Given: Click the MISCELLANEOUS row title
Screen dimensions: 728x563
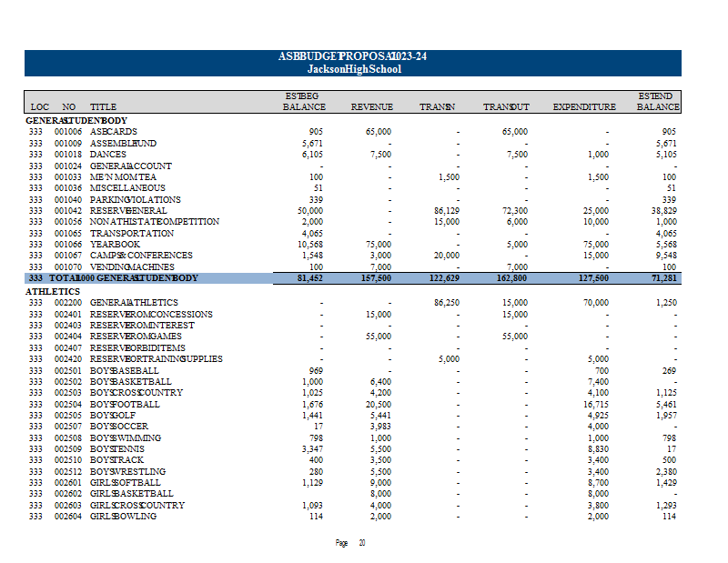Looking at the screenshot, I should click(127, 188).
